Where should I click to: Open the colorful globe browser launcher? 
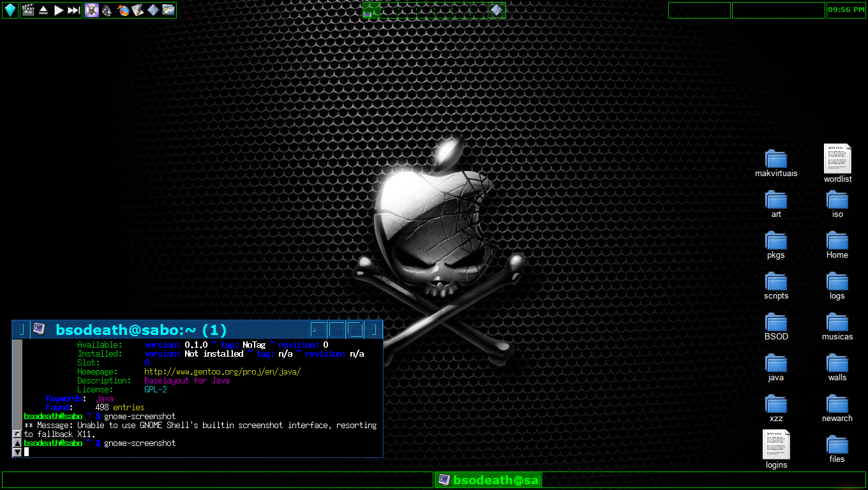tap(123, 10)
